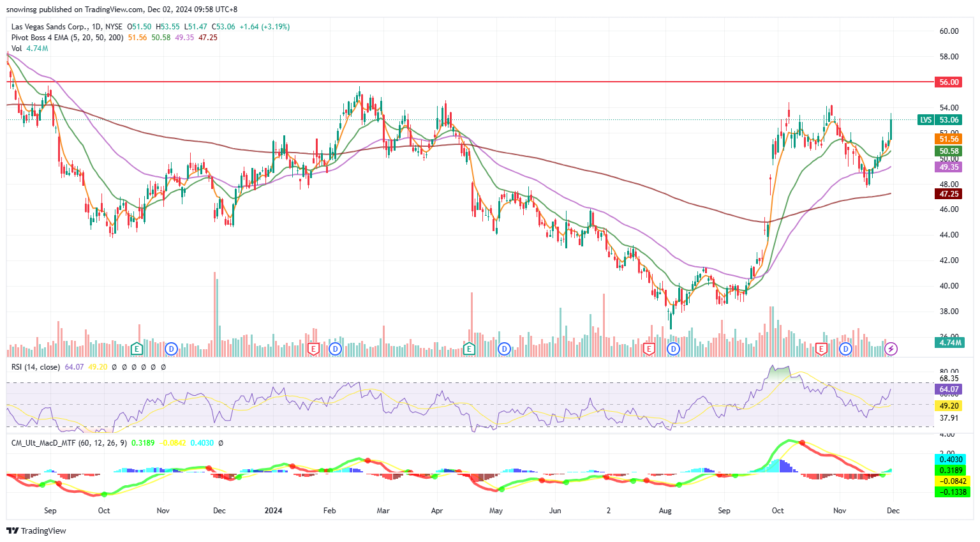
Task: Click the 44.00 price axis value
Action: coord(949,234)
